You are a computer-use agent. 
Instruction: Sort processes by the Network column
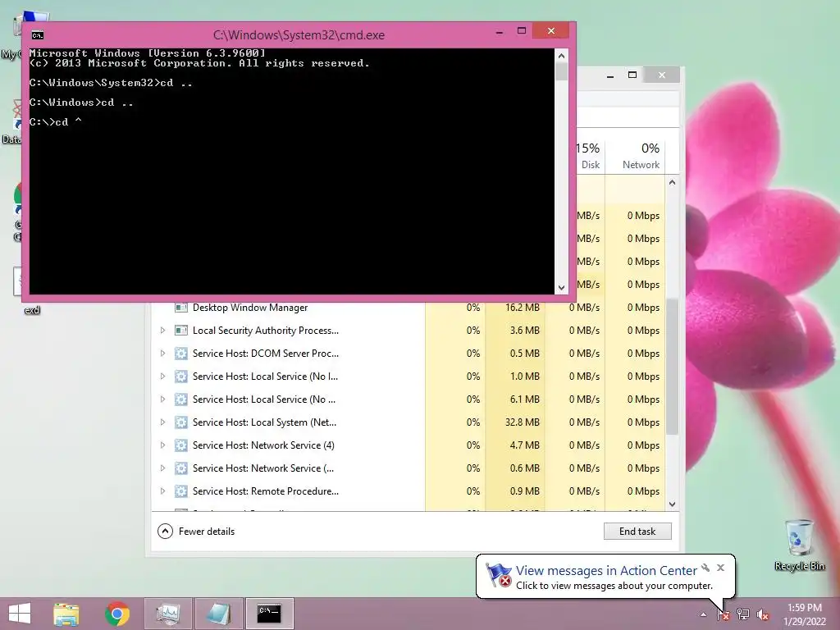(636, 155)
